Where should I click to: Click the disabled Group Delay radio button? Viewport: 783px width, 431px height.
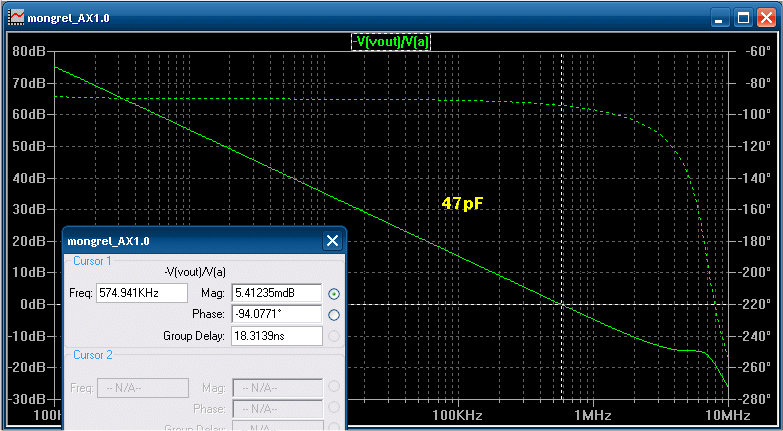point(334,336)
